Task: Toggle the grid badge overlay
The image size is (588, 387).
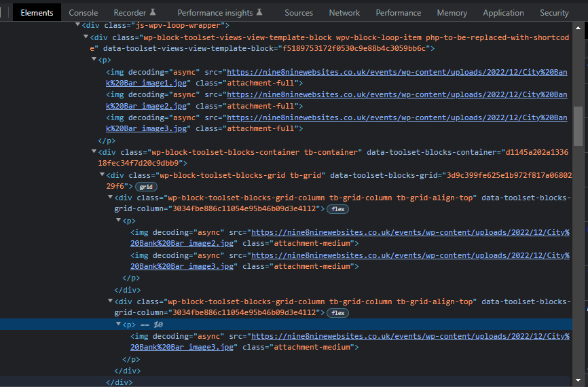Action: pyautogui.click(x=146, y=186)
